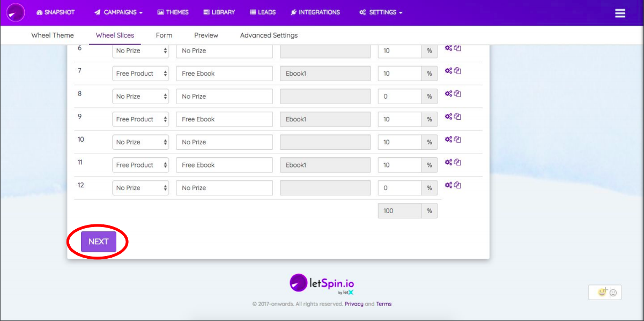This screenshot has height=321, width=644.
Task: Open prize type dropdown for slice 11
Action: click(140, 165)
